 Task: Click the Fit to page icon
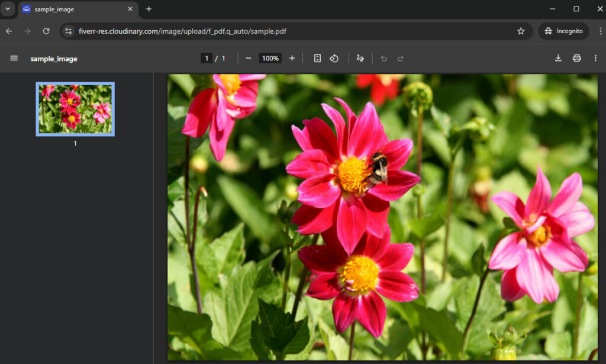pos(317,58)
